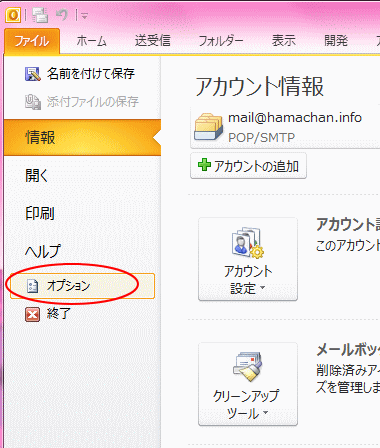Click the クリーンアップ broom icon
The width and height of the screenshot is (380, 448).
(248, 366)
